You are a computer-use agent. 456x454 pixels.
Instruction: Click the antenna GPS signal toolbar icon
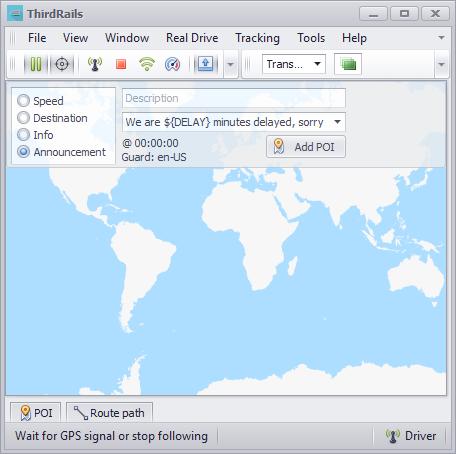(x=95, y=64)
